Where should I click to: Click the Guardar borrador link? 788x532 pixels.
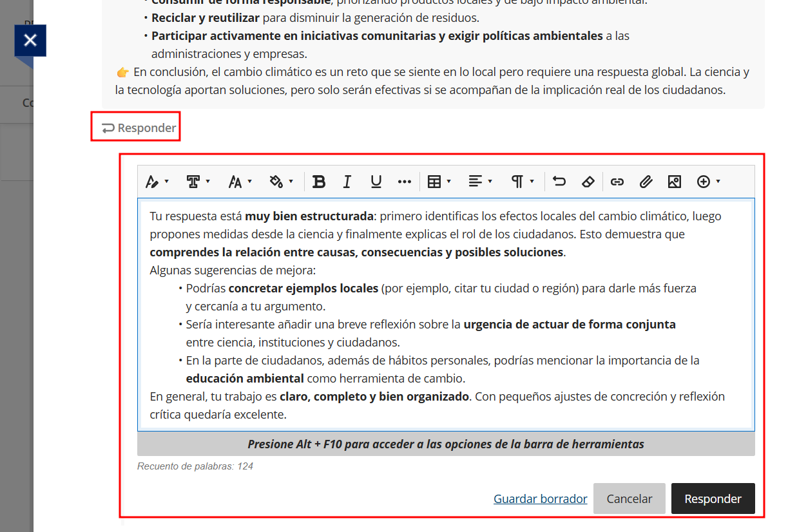click(x=540, y=499)
